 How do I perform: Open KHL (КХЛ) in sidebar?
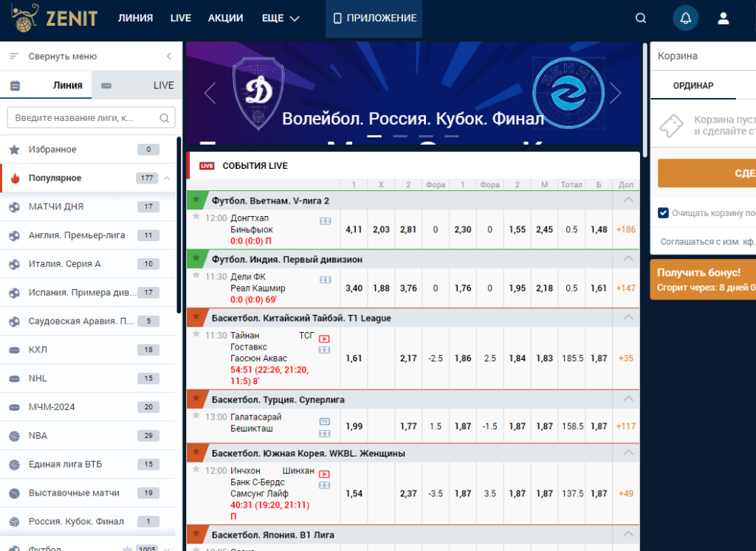pos(88,350)
